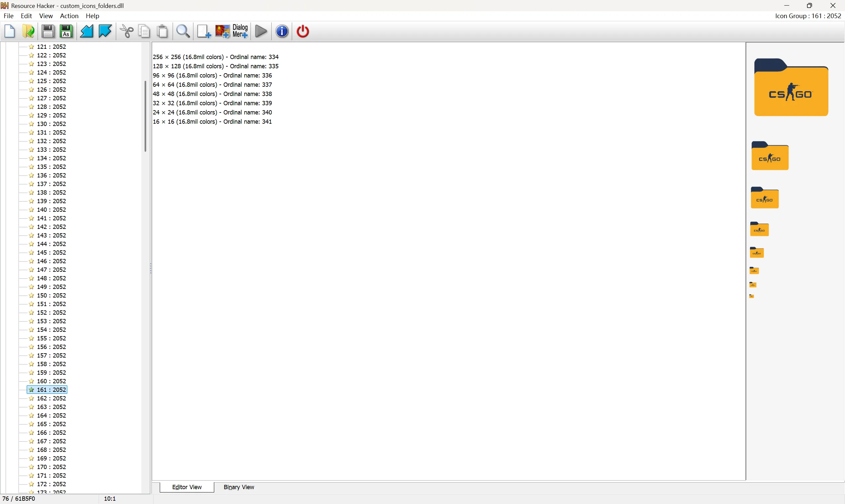Click the 128 x 128 ordinal 335 line
The height and width of the screenshot is (504, 845).
(216, 66)
